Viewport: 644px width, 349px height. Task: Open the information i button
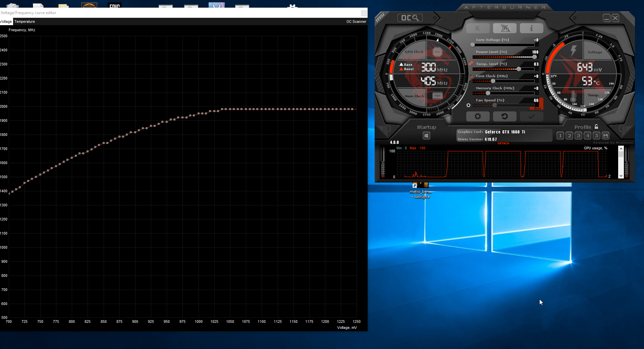[531, 29]
